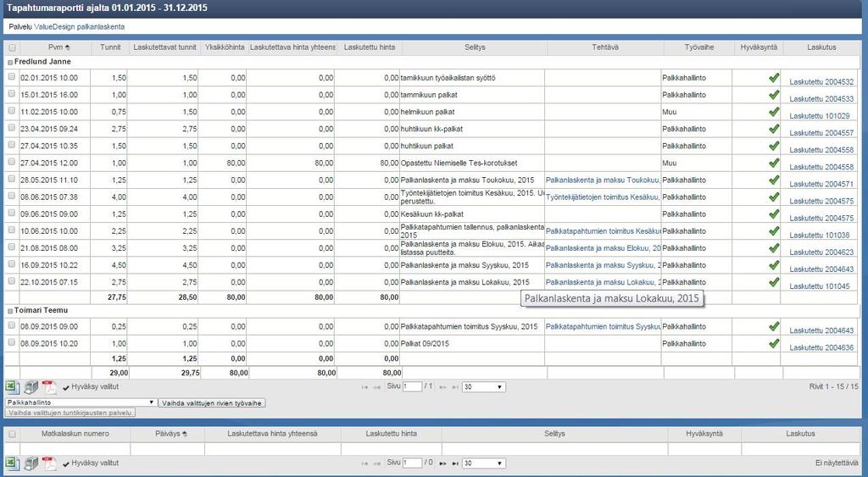Click Vaihda valittujen rivien työvaihe button
The image size is (868, 477).
coord(212,402)
